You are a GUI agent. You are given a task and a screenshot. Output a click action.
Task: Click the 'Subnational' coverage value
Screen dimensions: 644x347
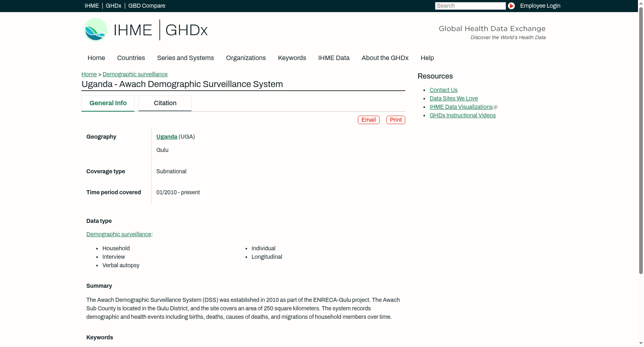tap(171, 171)
